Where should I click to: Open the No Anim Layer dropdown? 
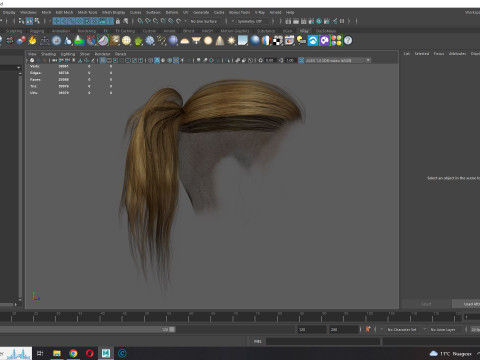444,329
